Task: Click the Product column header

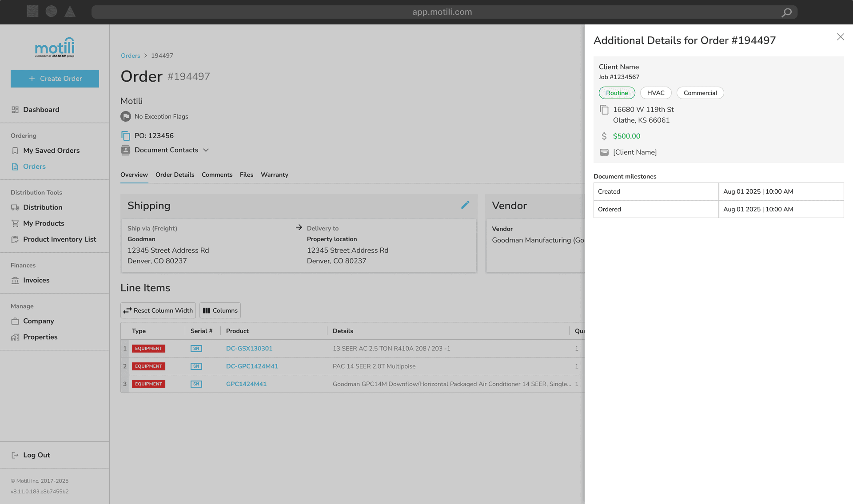Action: [x=237, y=331]
